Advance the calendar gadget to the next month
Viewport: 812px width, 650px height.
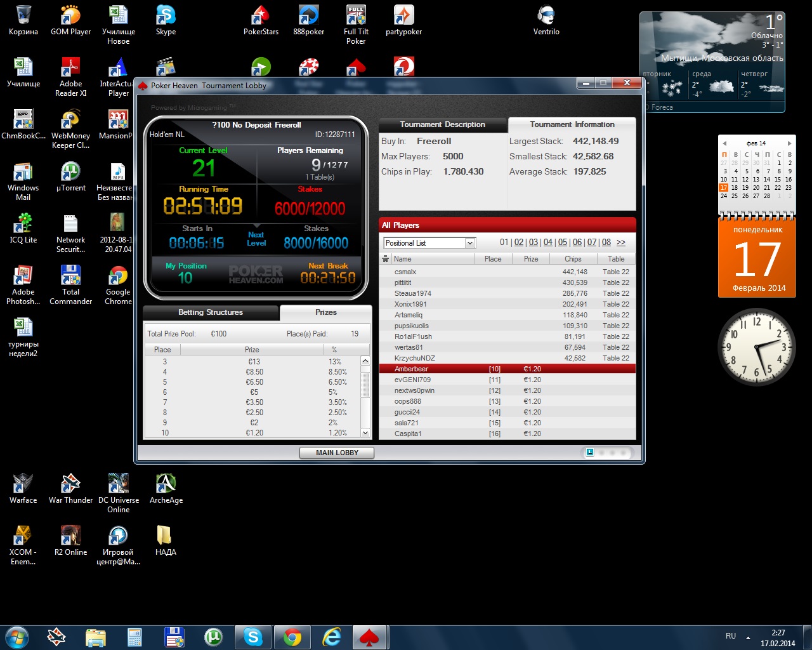pyautogui.click(x=789, y=143)
